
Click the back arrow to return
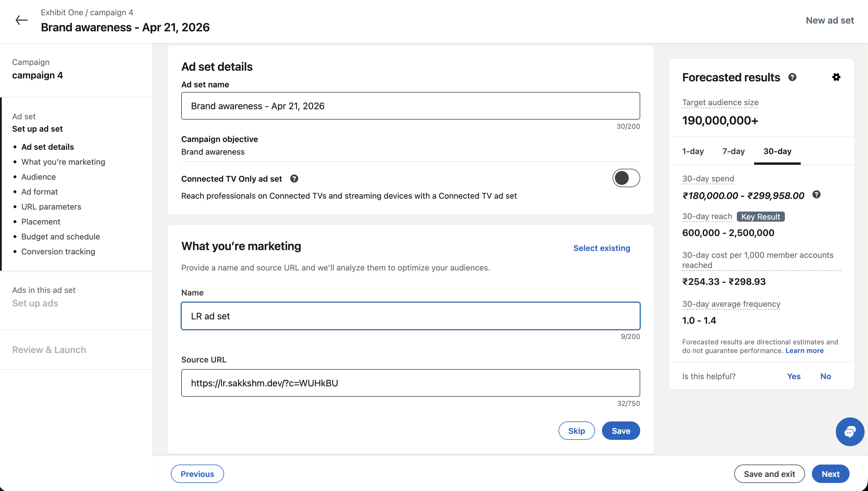click(x=22, y=20)
